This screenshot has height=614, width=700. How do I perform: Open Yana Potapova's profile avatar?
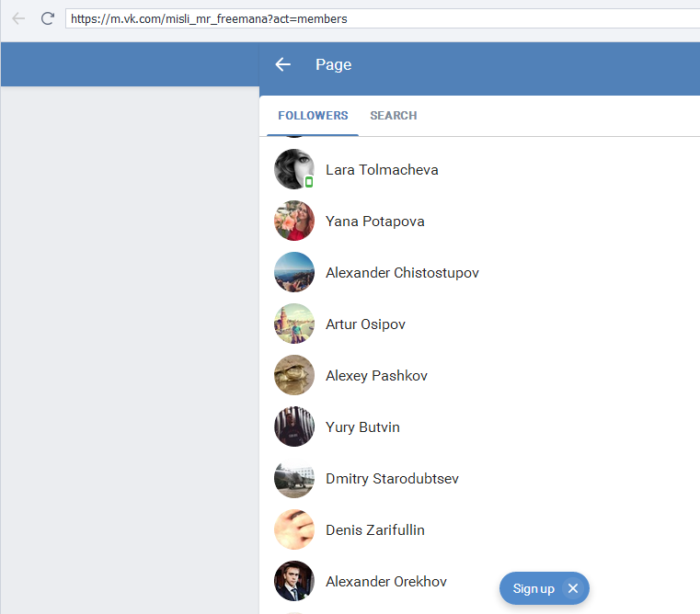[x=294, y=221]
